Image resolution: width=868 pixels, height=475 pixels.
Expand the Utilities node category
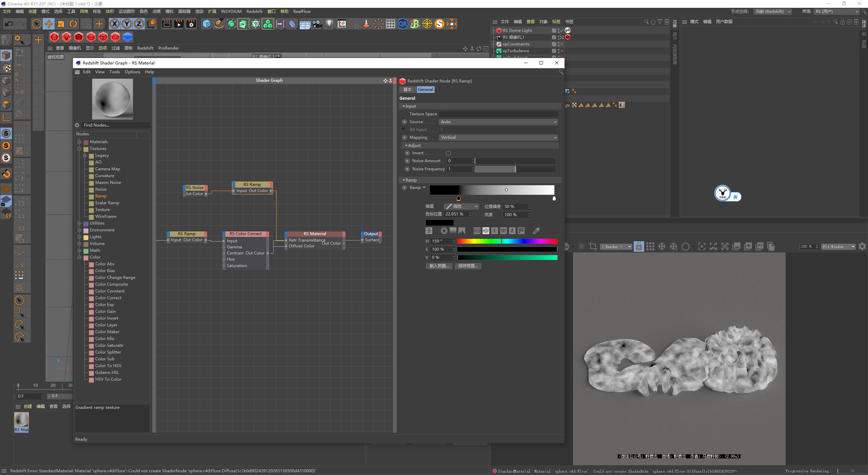pos(79,223)
